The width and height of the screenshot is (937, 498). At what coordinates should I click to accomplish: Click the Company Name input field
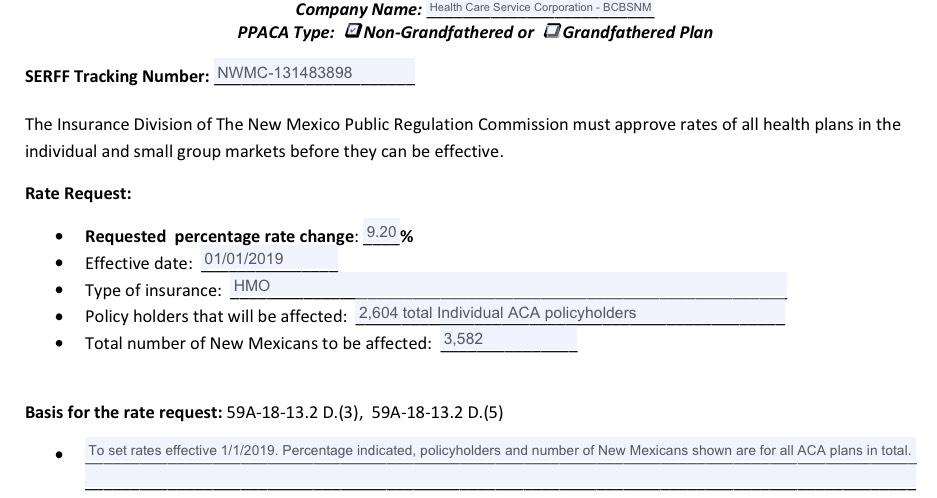pyautogui.click(x=540, y=8)
